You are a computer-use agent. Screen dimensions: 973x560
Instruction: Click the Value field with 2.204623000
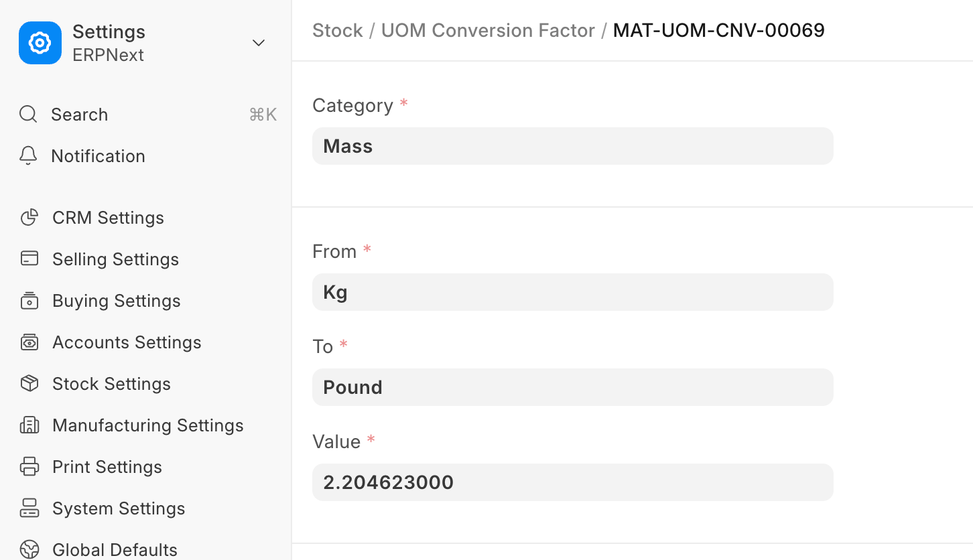point(572,482)
